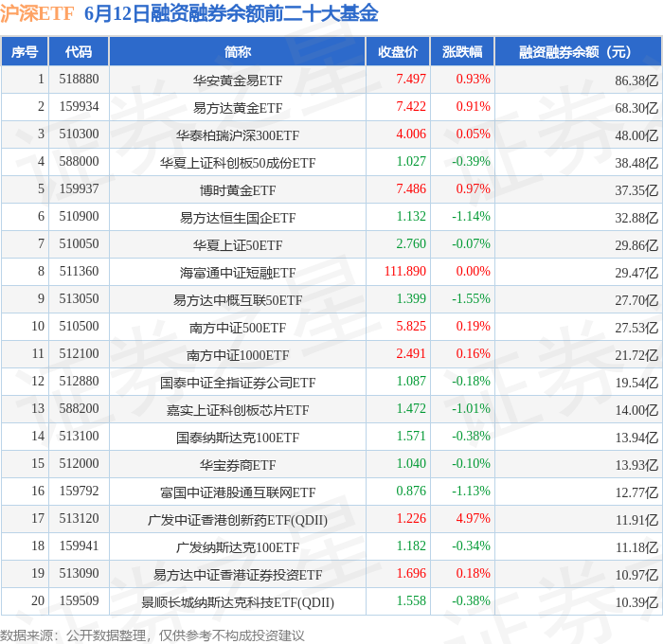Click the fund name 景顺长城纳斯达克科技ETF(QDII)

tap(238, 602)
